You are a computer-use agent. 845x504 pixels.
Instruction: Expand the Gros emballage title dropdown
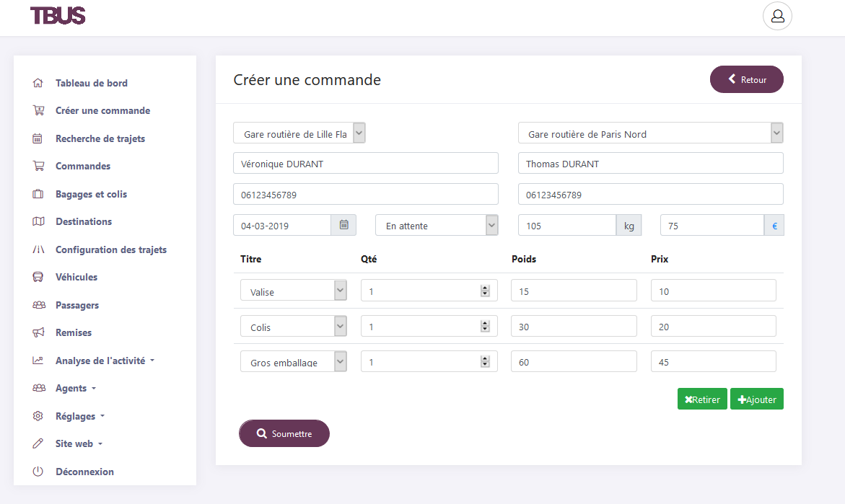click(294, 361)
